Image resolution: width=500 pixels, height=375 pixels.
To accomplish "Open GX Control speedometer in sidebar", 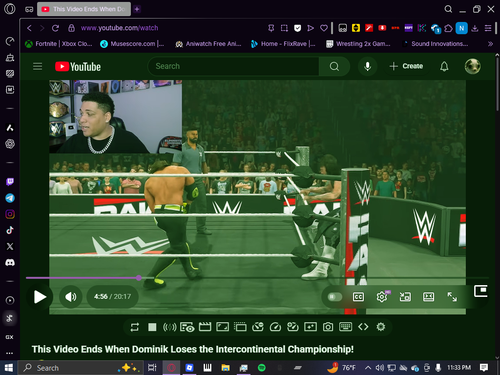I will click(x=10, y=41).
